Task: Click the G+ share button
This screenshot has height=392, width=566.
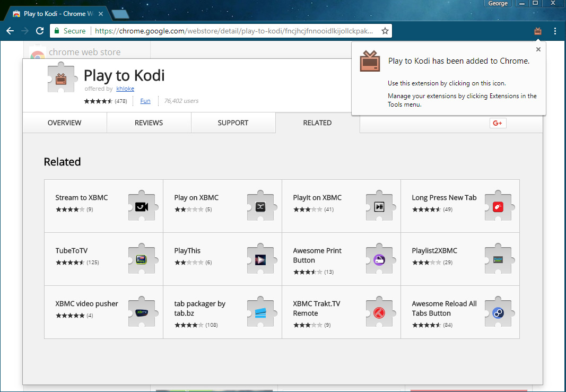Action: coord(498,123)
